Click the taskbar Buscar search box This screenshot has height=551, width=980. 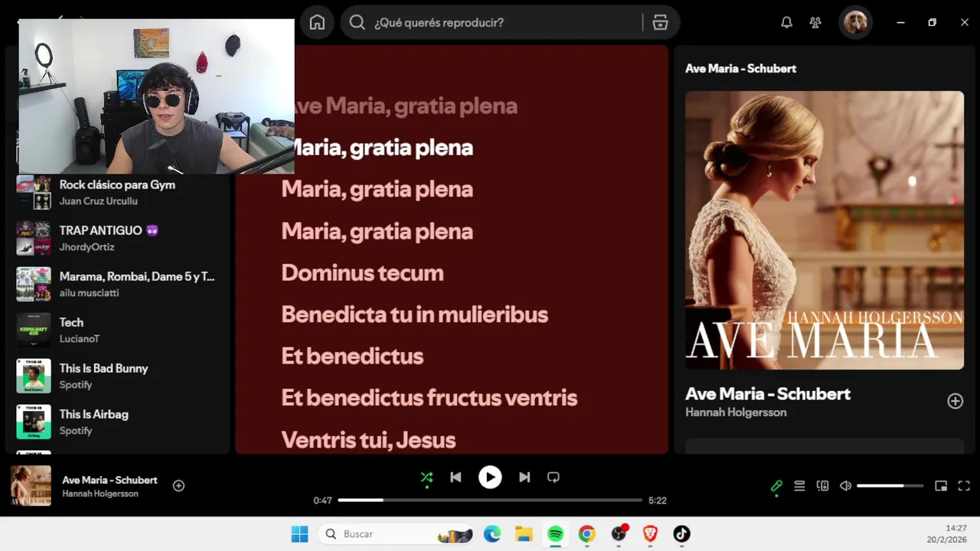(x=396, y=533)
